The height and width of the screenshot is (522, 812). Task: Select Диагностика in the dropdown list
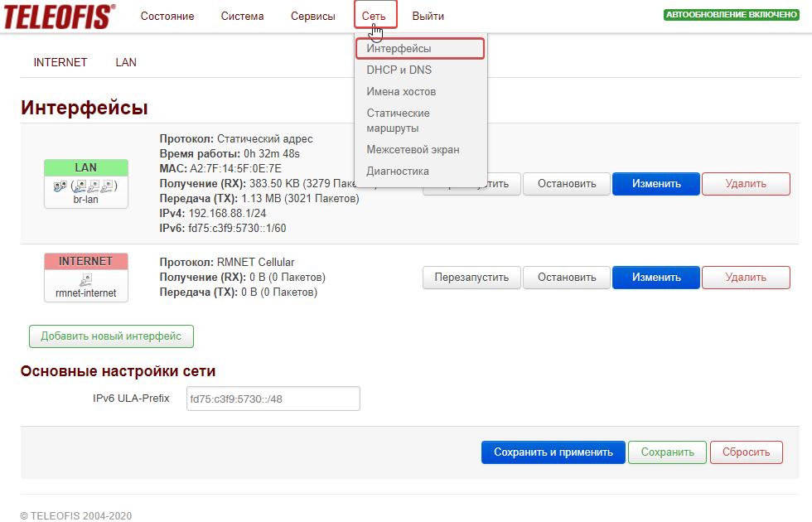[x=398, y=172]
